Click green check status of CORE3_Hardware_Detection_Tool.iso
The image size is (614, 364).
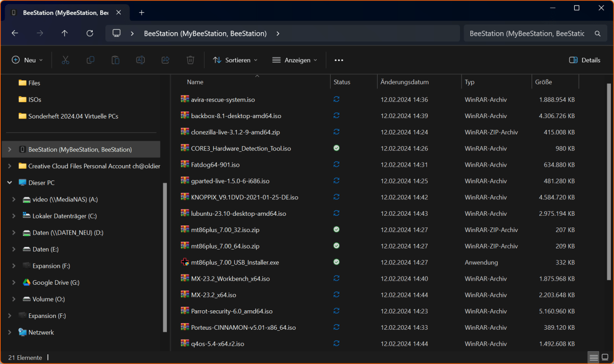pyautogui.click(x=336, y=148)
